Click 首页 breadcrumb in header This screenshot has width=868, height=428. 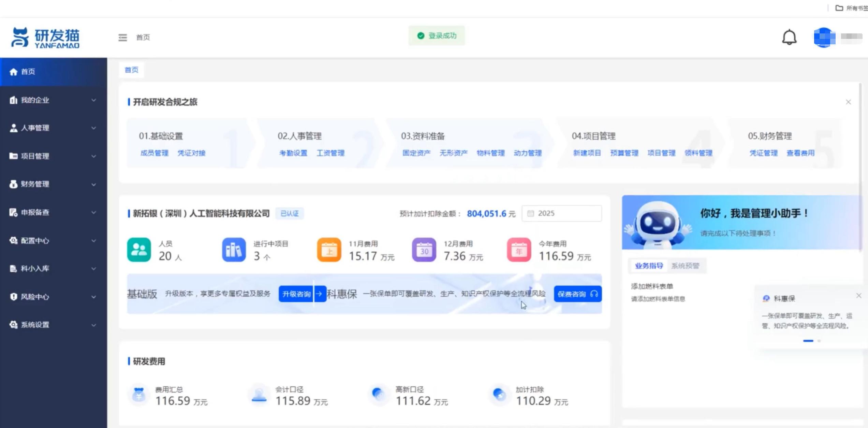[x=143, y=38]
